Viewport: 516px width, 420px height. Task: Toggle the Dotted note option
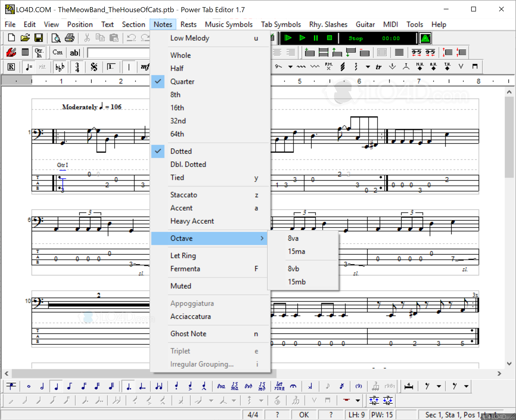pyautogui.click(x=181, y=151)
